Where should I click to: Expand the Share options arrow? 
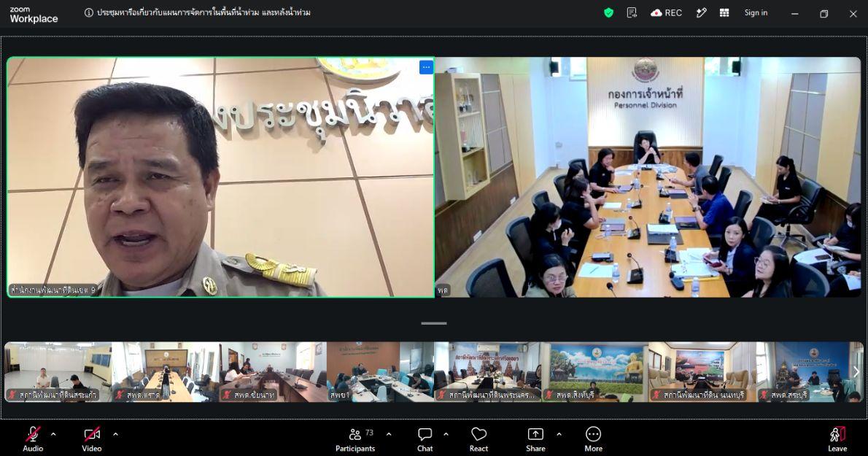tap(559, 434)
